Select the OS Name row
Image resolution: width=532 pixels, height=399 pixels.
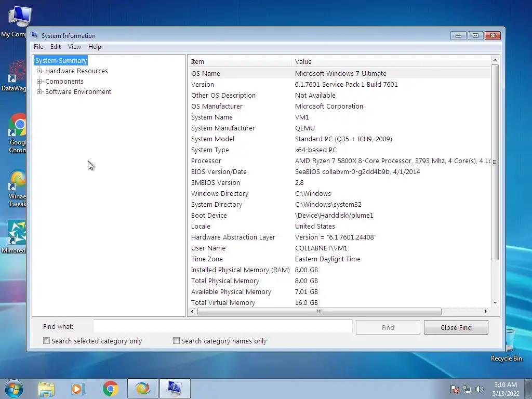pyautogui.click(x=339, y=73)
